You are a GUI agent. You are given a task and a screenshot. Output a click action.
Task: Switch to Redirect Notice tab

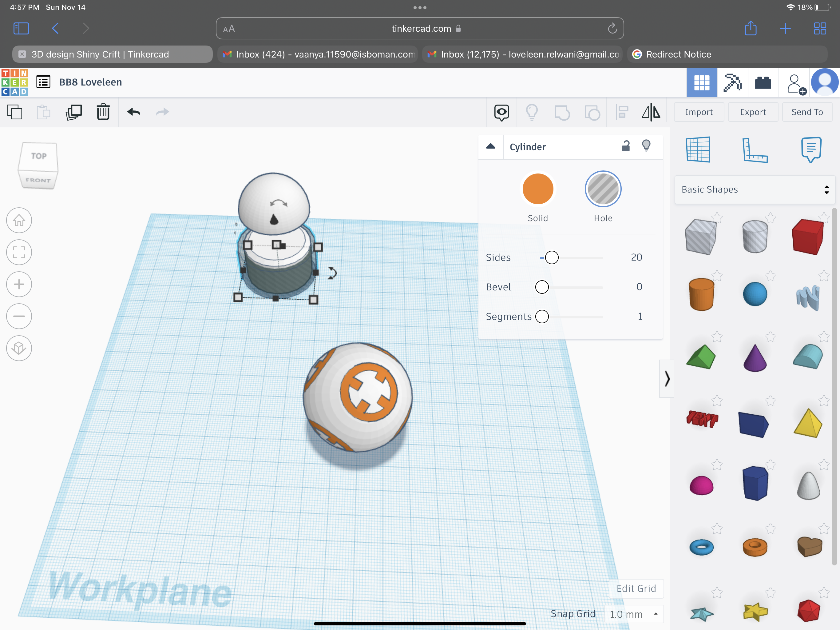click(x=727, y=54)
